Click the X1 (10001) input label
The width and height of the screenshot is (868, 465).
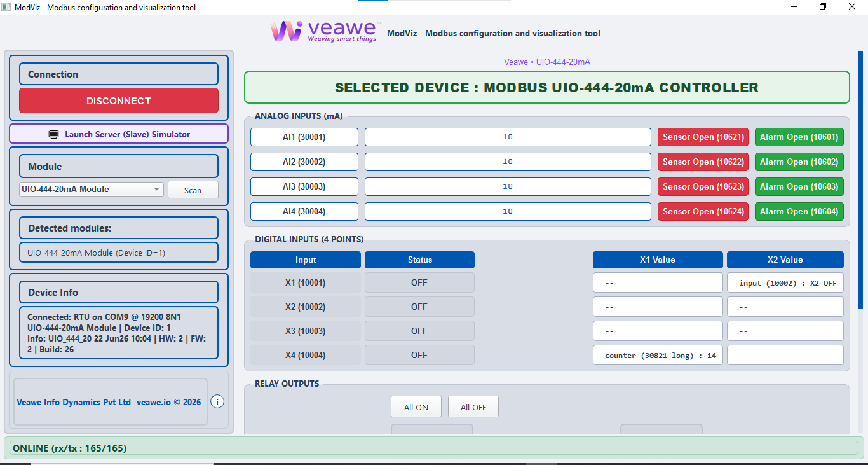click(x=306, y=282)
